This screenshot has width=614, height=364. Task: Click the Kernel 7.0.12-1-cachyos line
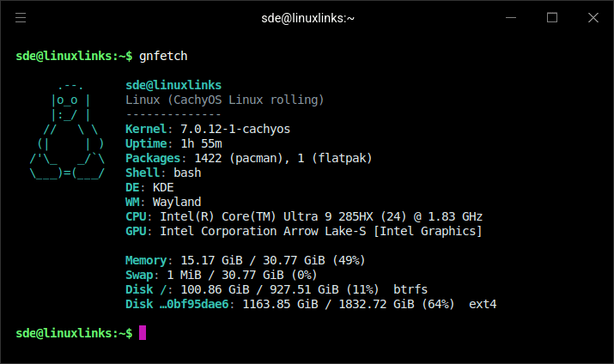pos(208,129)
